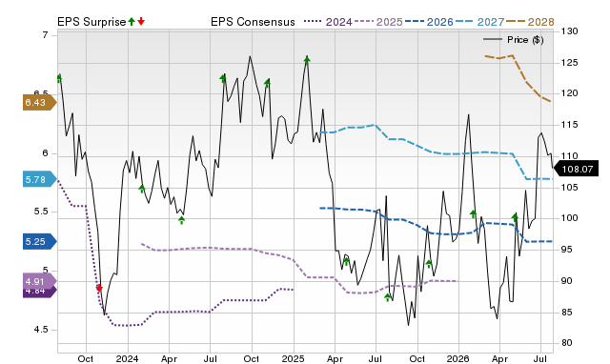Click the Oct label preceding 2024 on the time axis

pyautogui.click(x=86, y=358)
